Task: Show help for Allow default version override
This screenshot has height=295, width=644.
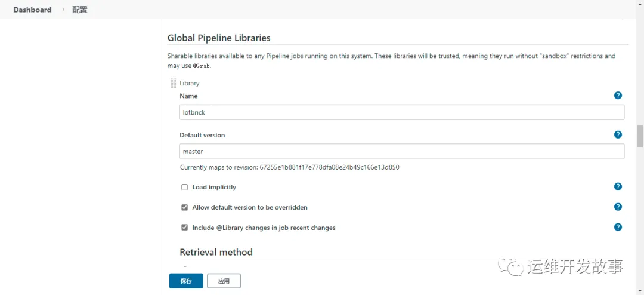Action: pos(618,207)
